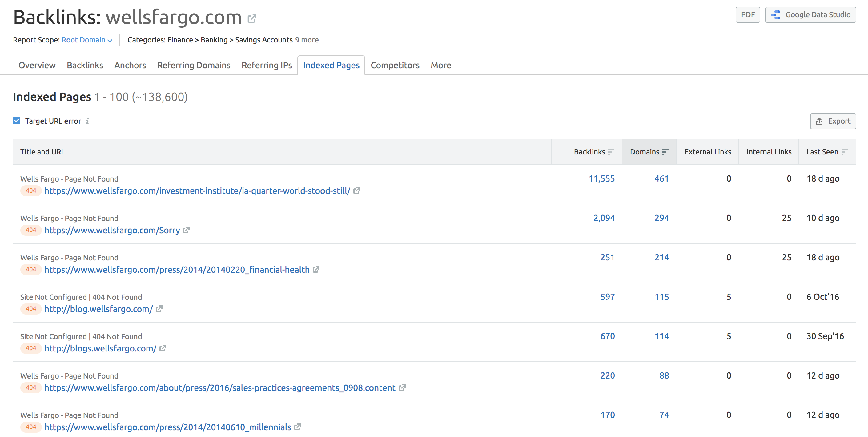This screenshot has width=868, height=437.
Task: Click the '6 Oct'16' last seen value
Action: tap(822, 297)
